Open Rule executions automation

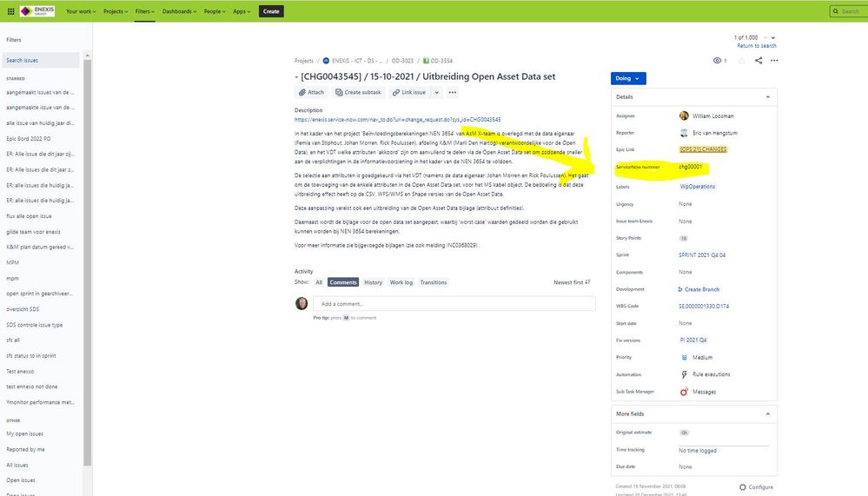pyautogui.click(x=706, y=374)
